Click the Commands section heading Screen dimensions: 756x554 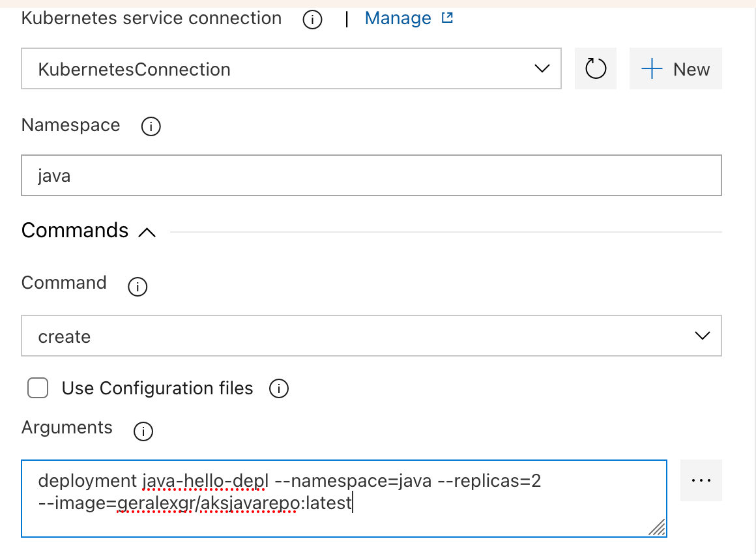[x=75, y=231]
